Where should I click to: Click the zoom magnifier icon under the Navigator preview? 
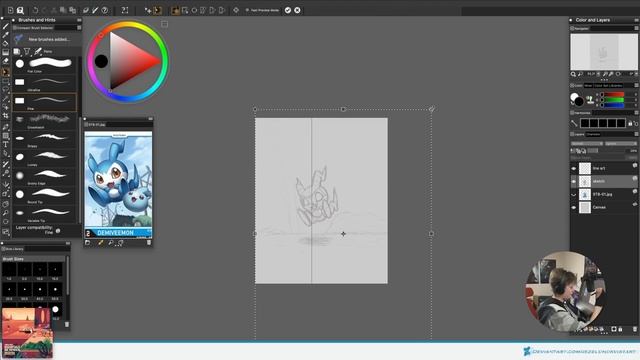pyautogui.click(x=573, y=74)
